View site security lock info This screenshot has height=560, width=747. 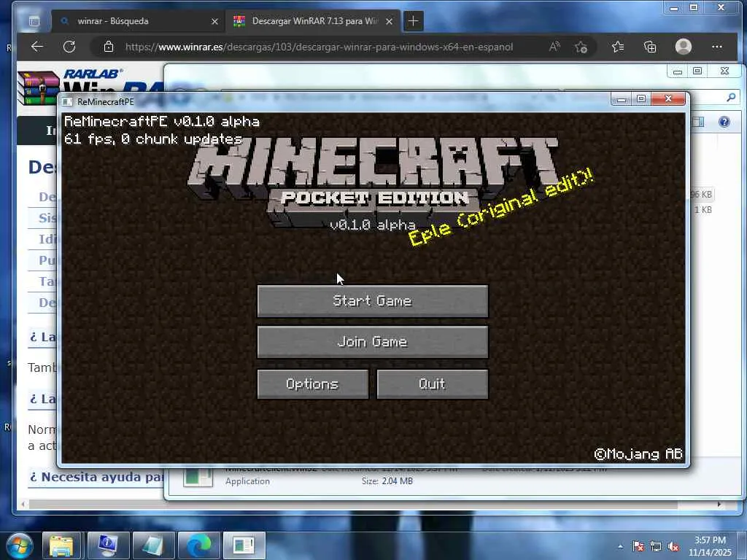[x=109, y=47]
